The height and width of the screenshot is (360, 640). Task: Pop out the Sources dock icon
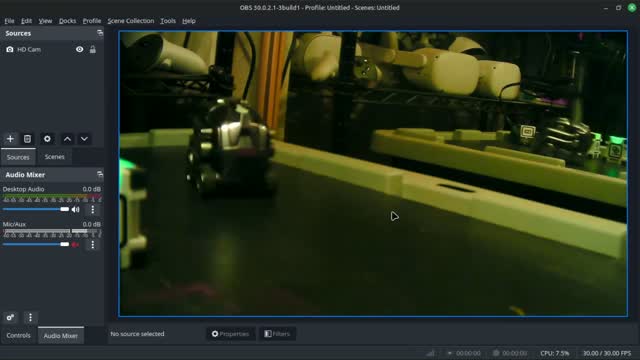point(100,33)
